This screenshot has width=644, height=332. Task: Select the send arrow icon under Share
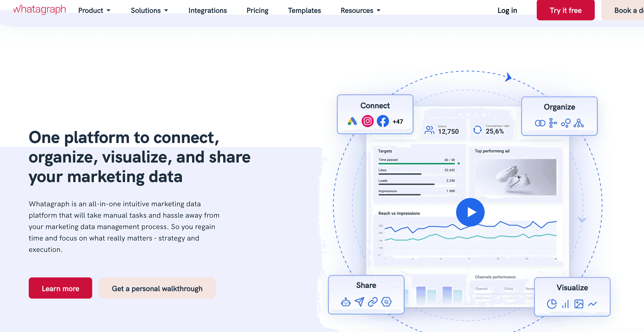click(359, 302)
